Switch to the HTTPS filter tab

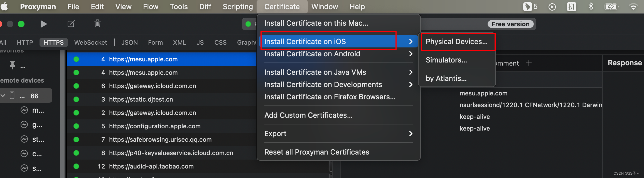coord(53,42)
